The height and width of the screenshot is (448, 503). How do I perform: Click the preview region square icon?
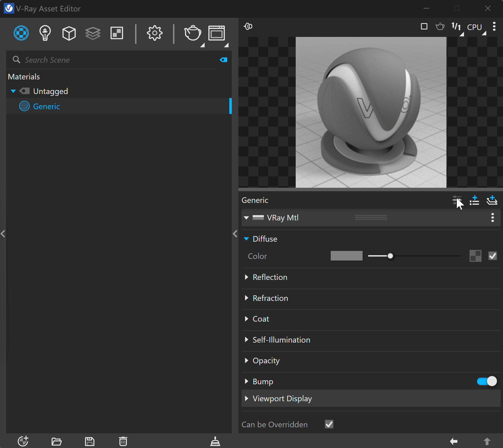tap(424, 27)
